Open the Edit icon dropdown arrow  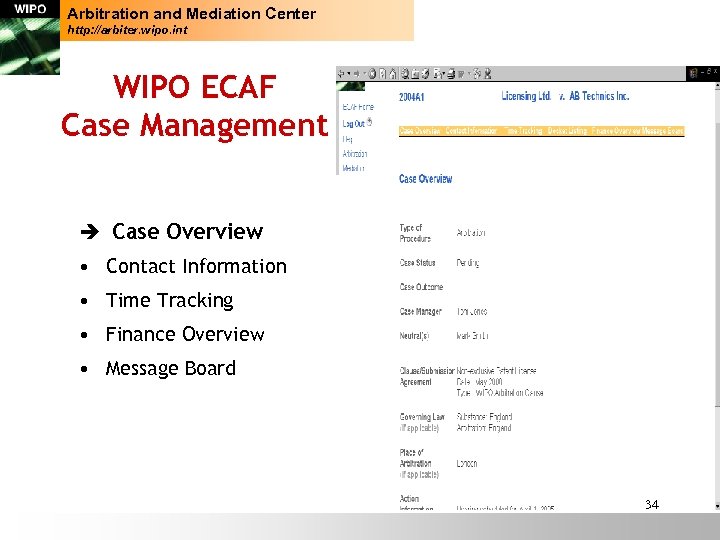469,73
